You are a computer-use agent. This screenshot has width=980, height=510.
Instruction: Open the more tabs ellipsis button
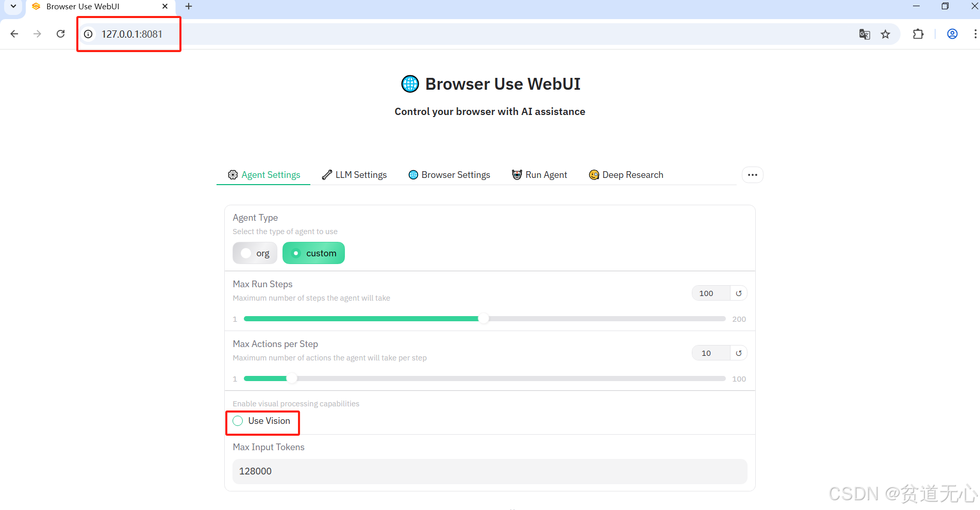tap(753, 175)
